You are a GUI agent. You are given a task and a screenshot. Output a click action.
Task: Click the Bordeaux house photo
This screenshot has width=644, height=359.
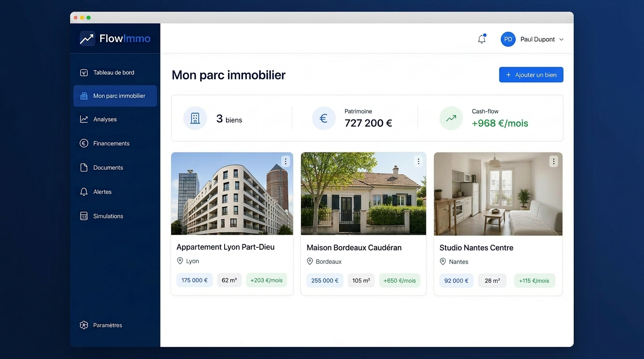coord(364,194)
